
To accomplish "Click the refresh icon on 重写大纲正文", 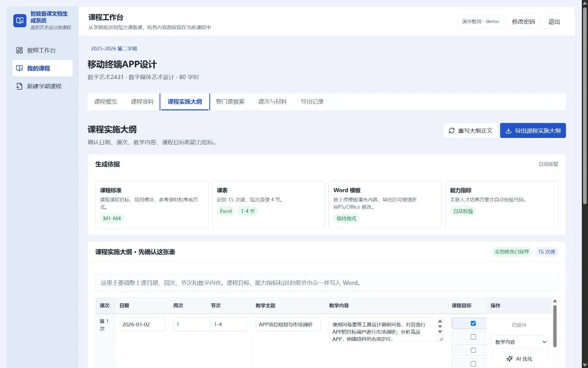I will pyautogui.click(x=451, y=131).
